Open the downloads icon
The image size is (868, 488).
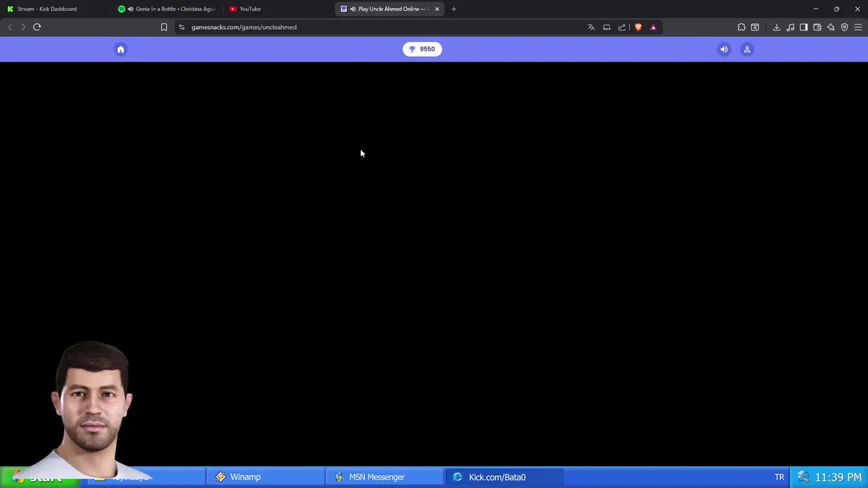tap(776, 27)
